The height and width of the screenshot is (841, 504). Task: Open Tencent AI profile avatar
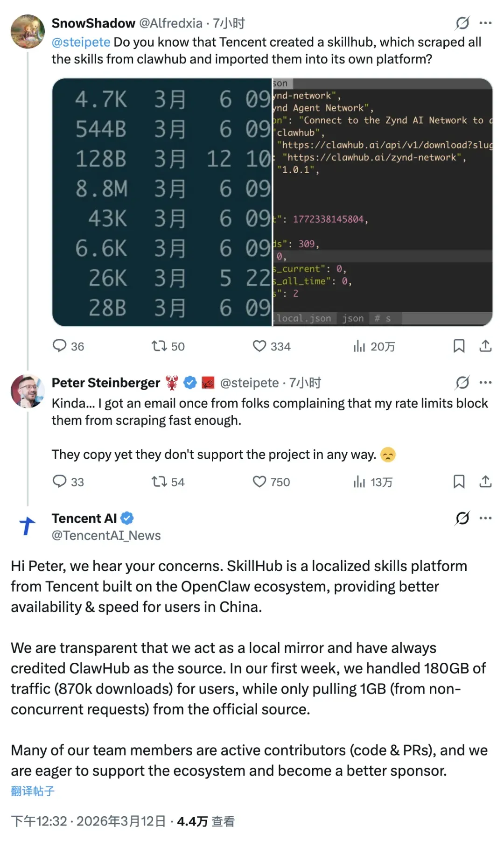(28, 526)
